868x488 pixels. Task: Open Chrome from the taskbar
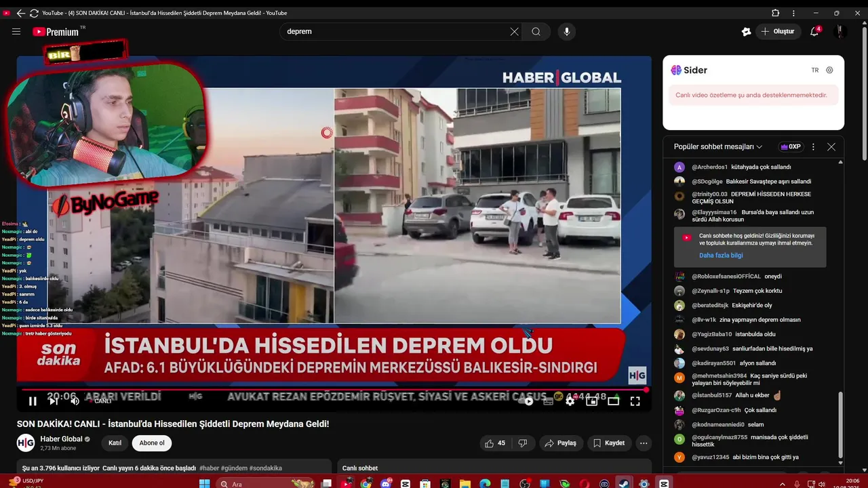point(366,484)
